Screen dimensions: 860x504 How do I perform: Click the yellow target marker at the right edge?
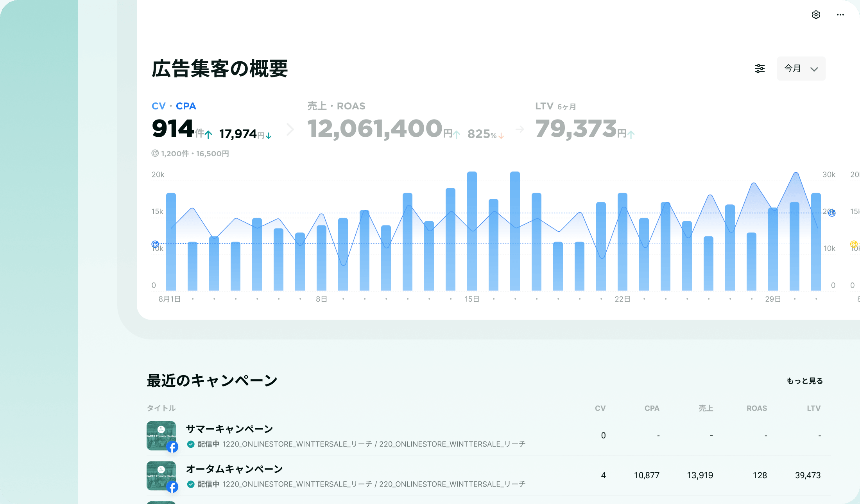point(854,244)
